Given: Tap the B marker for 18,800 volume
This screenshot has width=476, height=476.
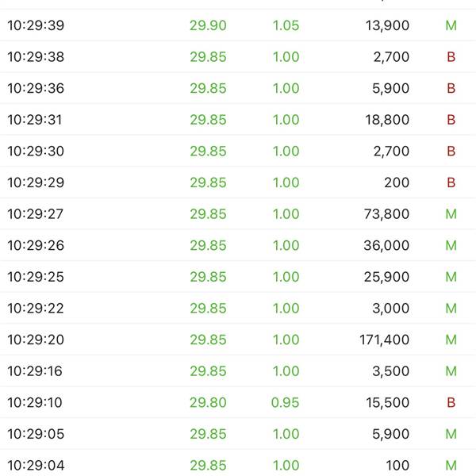Looking at the screenshot, I should [451, 120].
